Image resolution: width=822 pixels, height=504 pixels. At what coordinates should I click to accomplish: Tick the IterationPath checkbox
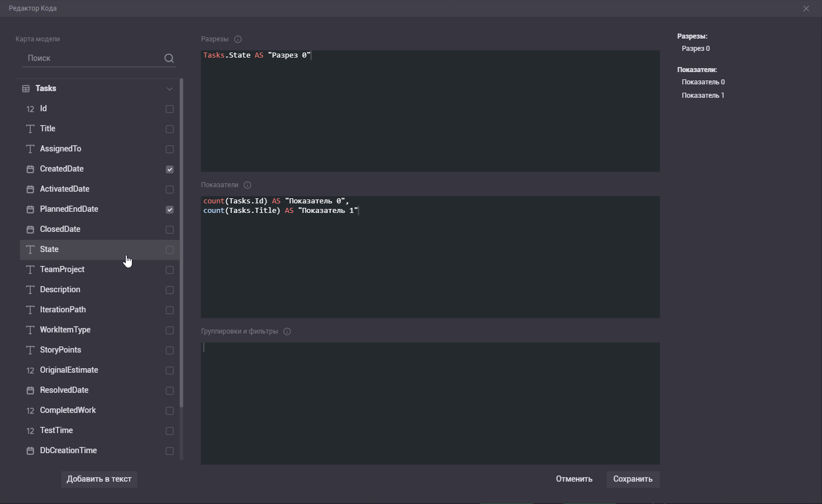click(x=169, y=310)
